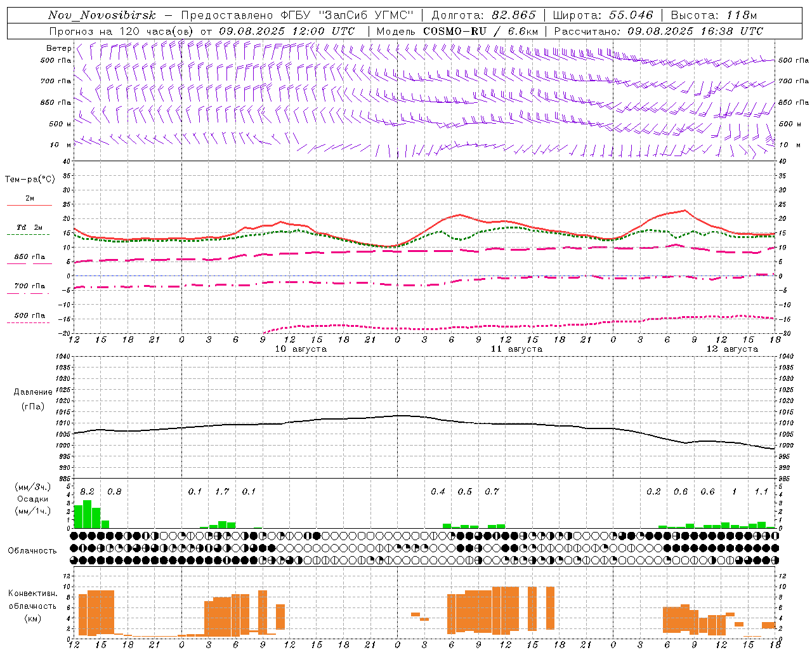Select the 'Облачность' cloud cover label
The width and height of the screenshot is (812, 650).
[32, 550]
